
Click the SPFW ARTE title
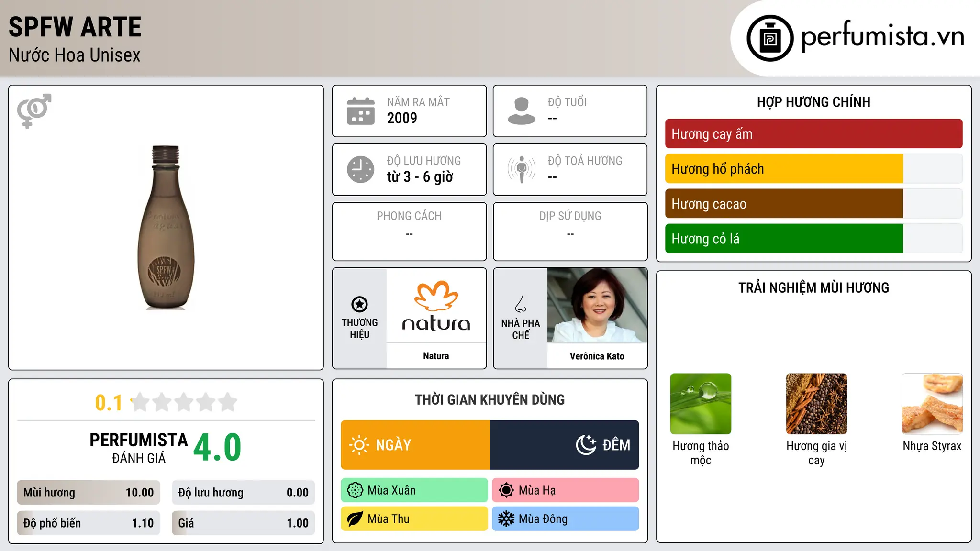[75, 27]
